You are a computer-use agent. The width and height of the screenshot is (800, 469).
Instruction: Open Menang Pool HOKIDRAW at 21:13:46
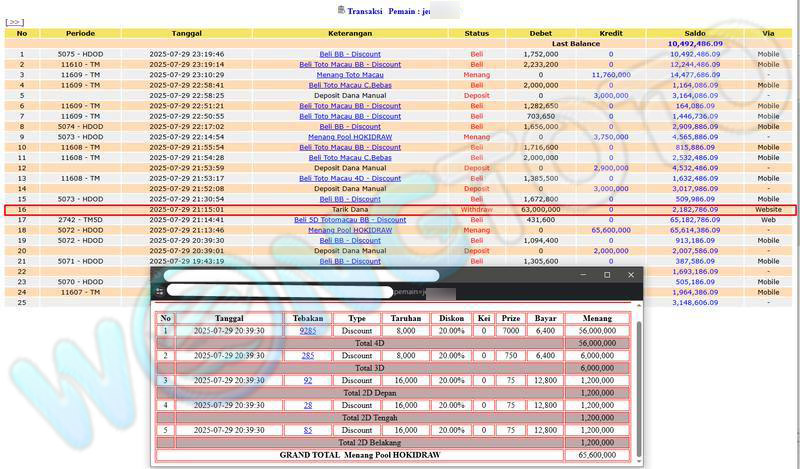tap(350, 230)
